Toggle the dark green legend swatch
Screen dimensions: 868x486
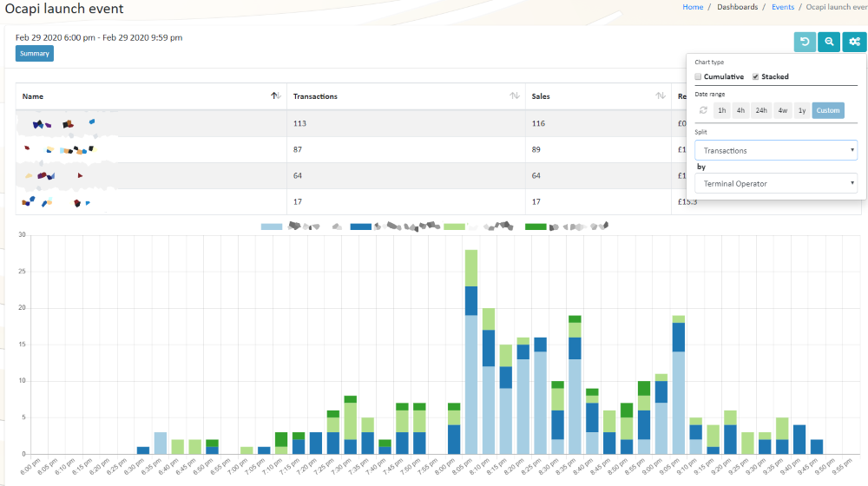(536, 227)
